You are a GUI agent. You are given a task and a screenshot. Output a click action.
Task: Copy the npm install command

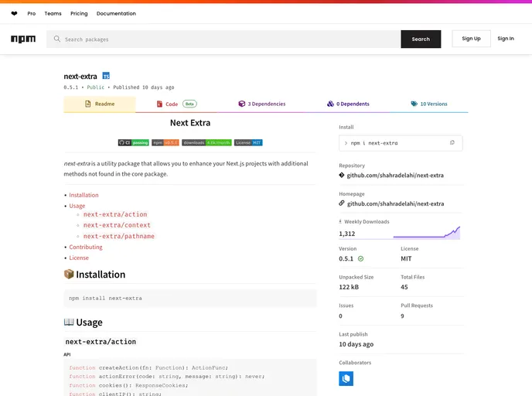click(452, 143)
